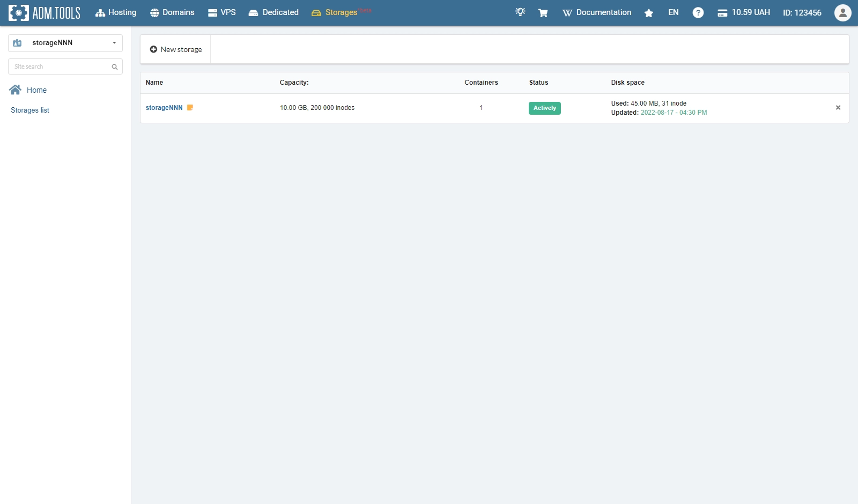Click the lightbulb ideas icon
Image resolution: width=858 pixels, height=504 pixels.
click(520, 12)
